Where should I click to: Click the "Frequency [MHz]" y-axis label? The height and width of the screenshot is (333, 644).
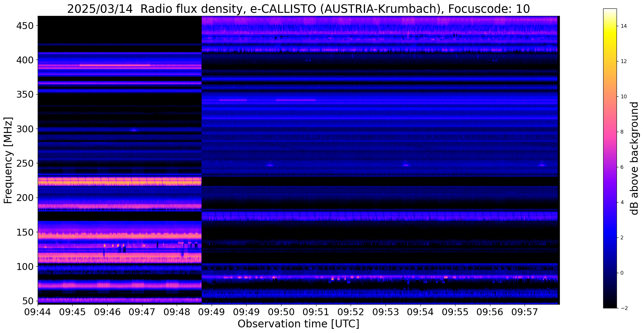(x=8, y=160)
